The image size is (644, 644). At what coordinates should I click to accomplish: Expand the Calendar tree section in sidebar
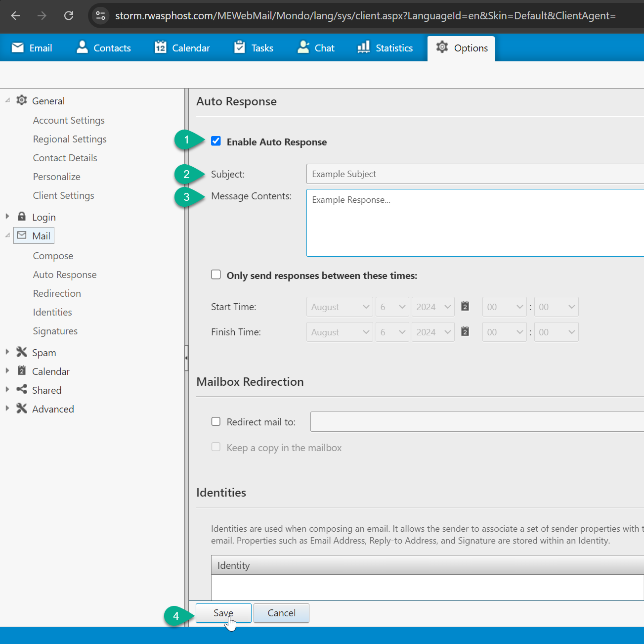(x=7, y=371)
